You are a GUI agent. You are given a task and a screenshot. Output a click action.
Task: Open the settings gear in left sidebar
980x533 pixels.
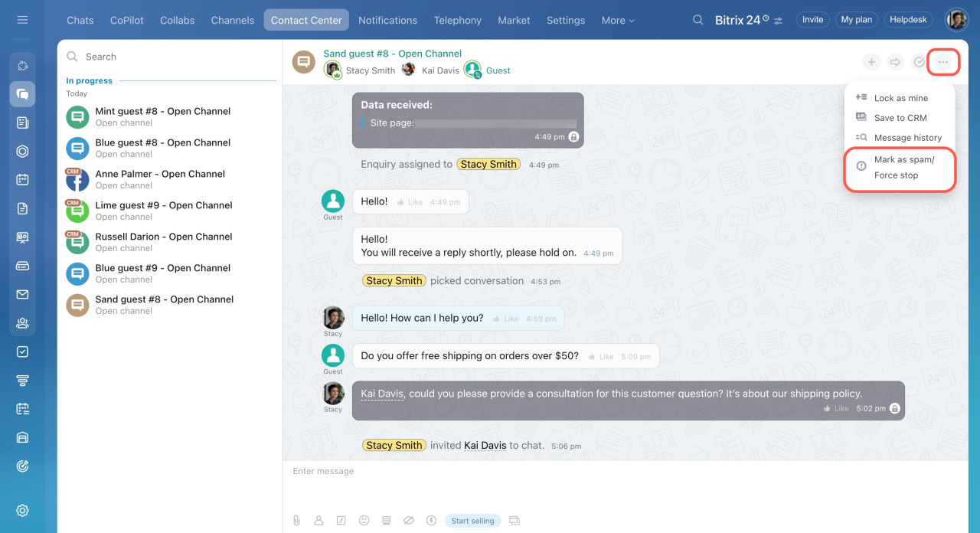[22, 511]
